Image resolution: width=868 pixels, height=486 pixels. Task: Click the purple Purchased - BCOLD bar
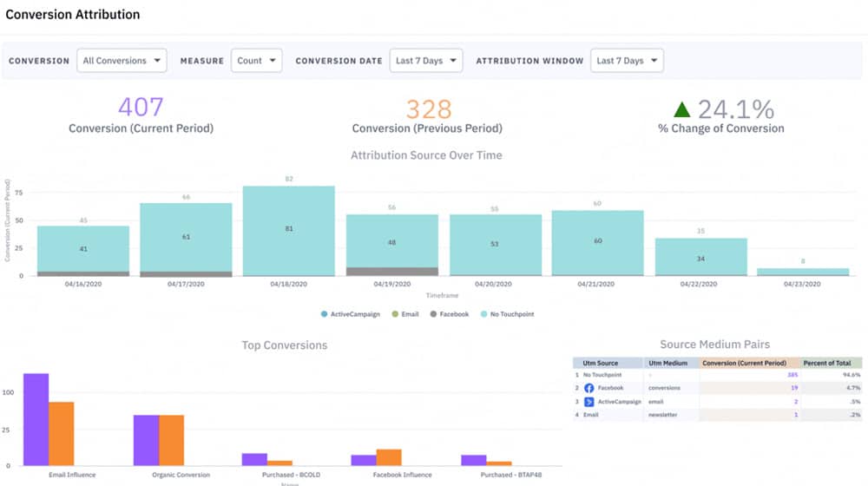[x=254, y=459]
